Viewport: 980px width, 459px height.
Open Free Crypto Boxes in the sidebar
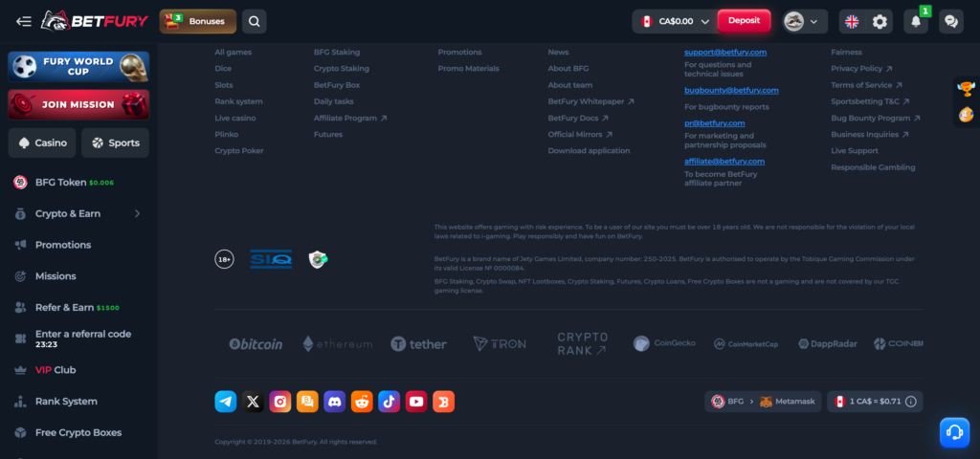pyautogui.click(x=78, y=432)
